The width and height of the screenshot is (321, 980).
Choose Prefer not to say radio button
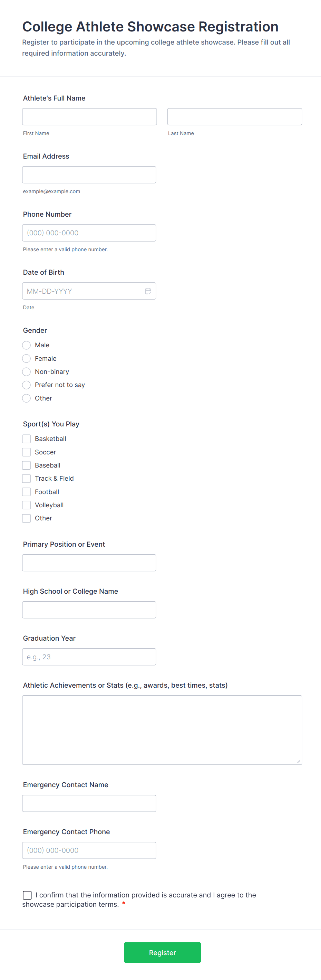coord(26,385)
